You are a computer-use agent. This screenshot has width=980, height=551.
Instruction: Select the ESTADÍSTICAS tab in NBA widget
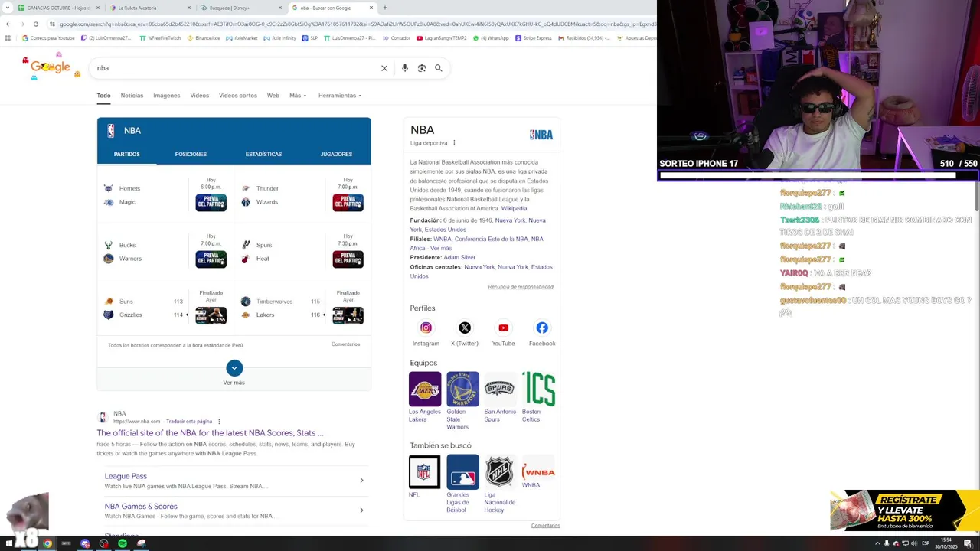(263, 154)
